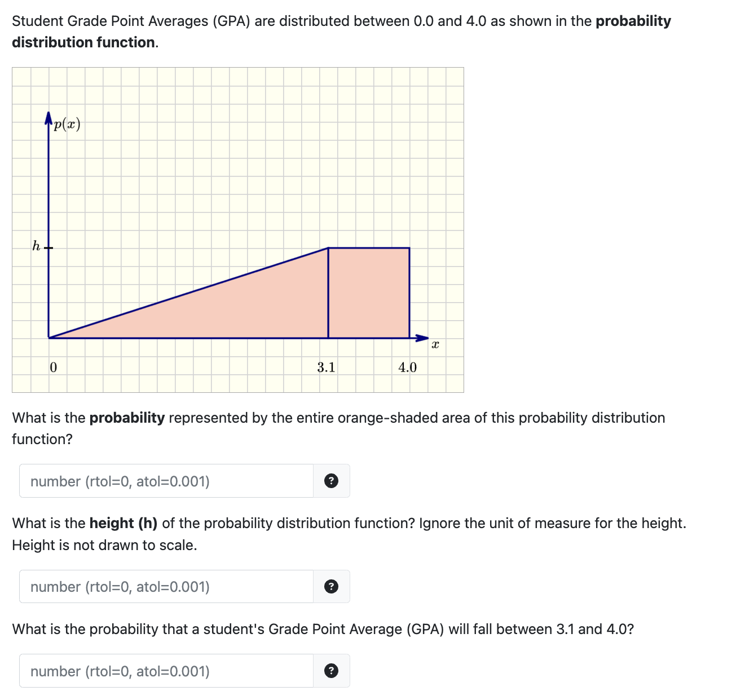
Task: Click the vertical line drawn at x equals 3.1
Action: (327, 293)
